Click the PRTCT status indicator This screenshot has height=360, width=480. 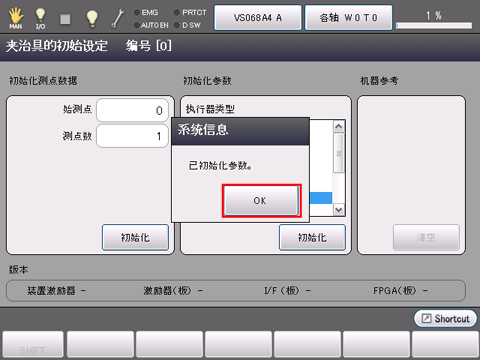[x=190, y=13]
